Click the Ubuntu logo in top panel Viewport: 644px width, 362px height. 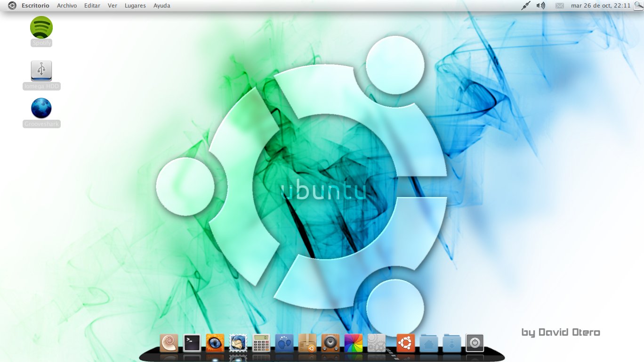click(x=12, y=6)
